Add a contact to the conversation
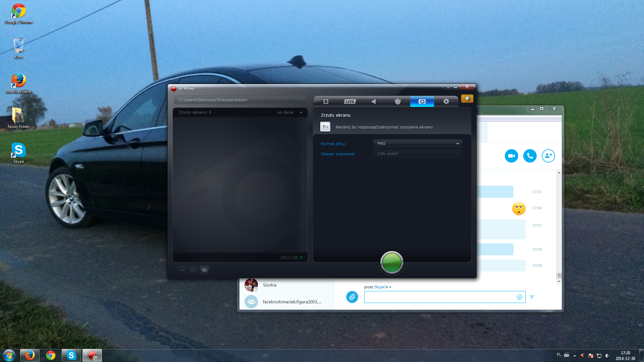This screenshot has width=644, height=362. [x=548, y=156]
